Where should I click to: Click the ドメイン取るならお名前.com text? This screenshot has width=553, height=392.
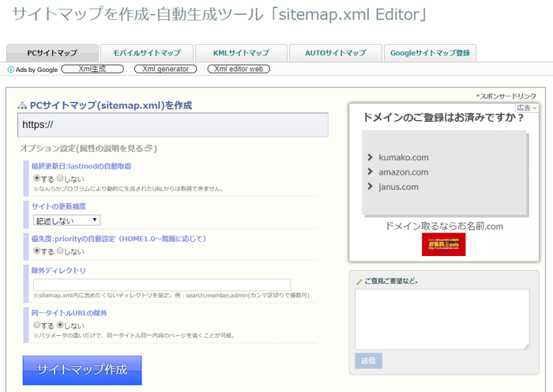[444, 226]
